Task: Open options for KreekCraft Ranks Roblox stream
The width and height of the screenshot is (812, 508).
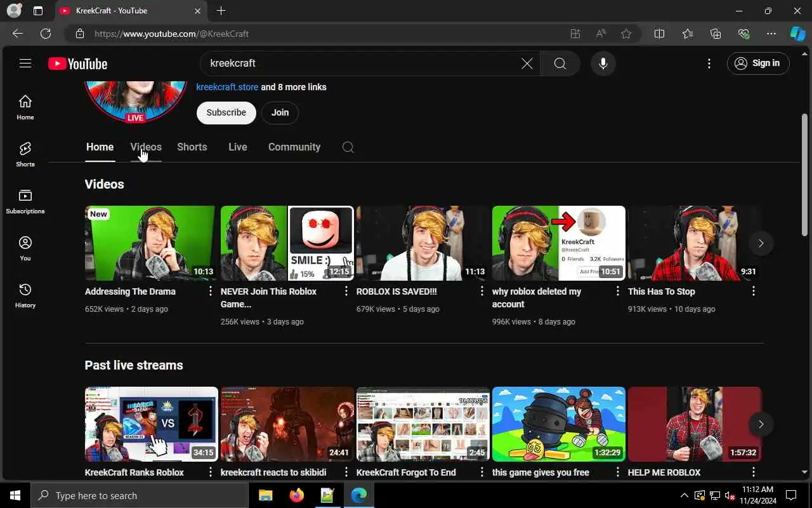Action: click(211, 472)
